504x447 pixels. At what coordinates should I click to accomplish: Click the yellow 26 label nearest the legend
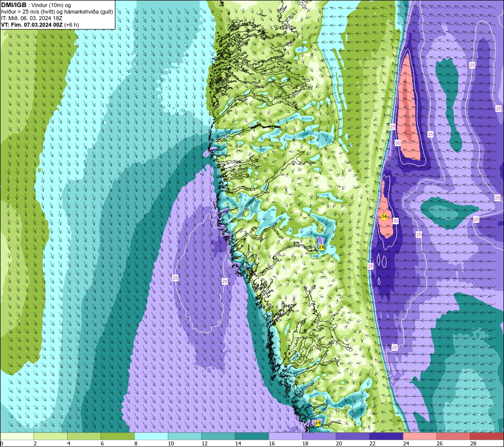coord(318,423)
